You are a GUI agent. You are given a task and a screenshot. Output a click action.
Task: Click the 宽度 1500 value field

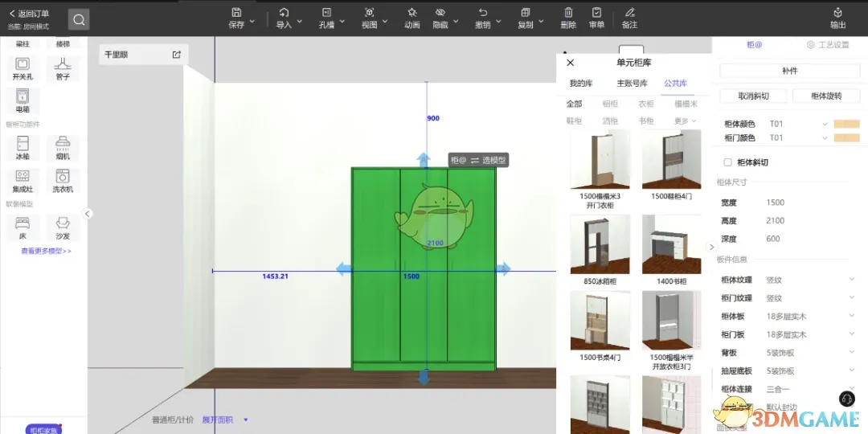coord(775,203)
